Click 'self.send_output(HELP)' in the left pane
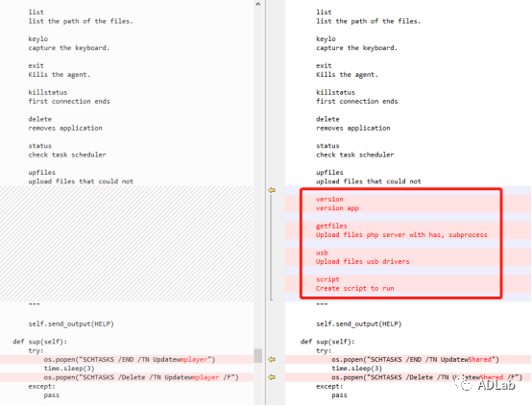The image size is (532, 406). point(71,323)
